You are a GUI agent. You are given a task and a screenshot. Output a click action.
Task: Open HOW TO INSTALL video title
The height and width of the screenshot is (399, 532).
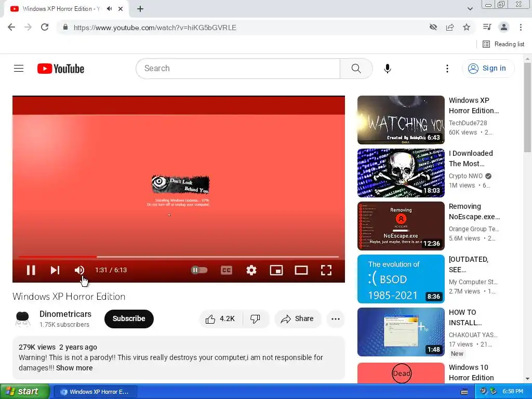(465, 317)
